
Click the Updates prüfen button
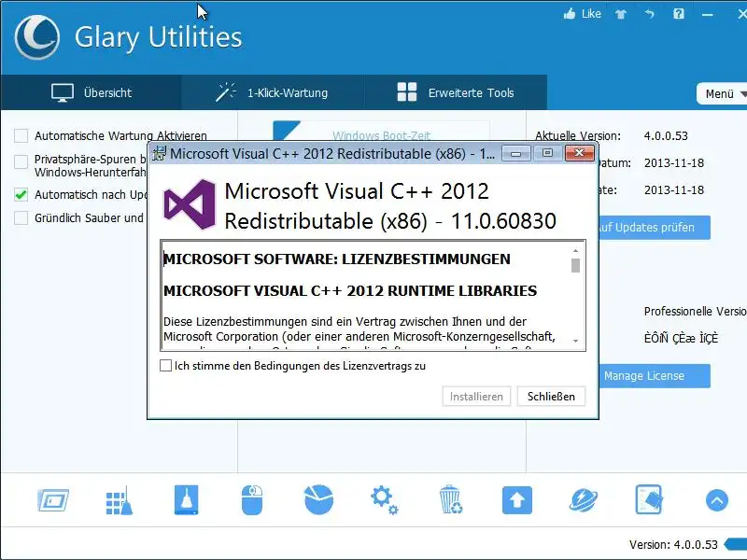(x=655, y=228)
